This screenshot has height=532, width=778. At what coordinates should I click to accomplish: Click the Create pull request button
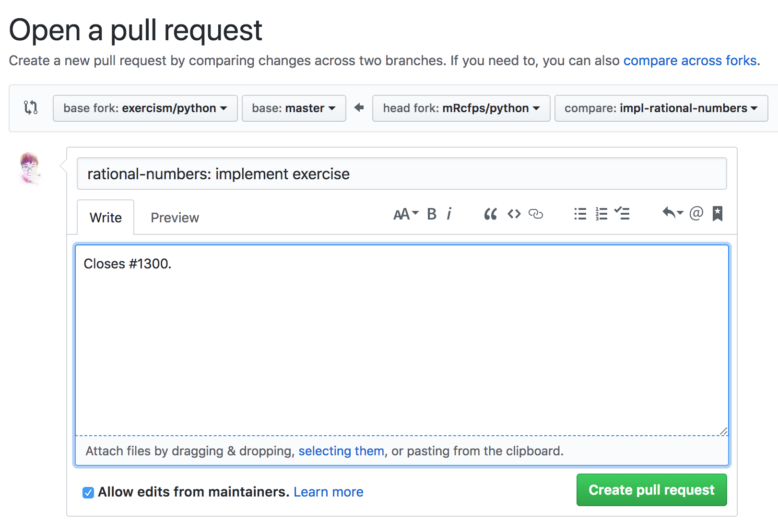coord(652,490)
